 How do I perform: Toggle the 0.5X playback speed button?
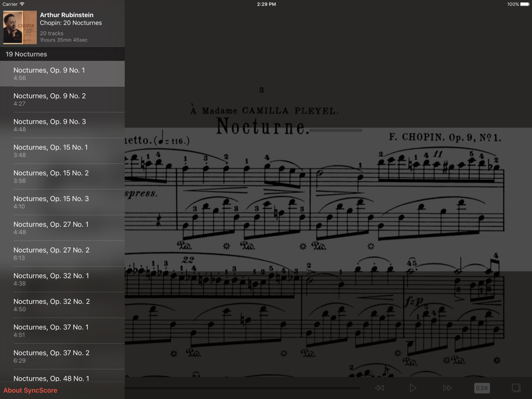(482, 388)
